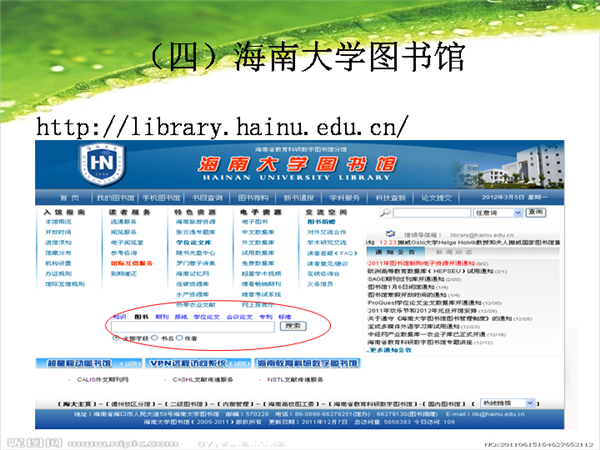
Task: Open the 更多通知公告 link
Action: 389,350
